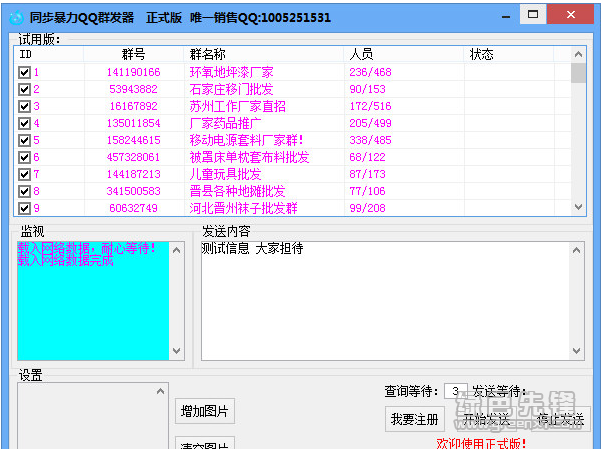Click the 发送内容 box scroll up arrow
This screenshot has width=603, height=449.
576,250
